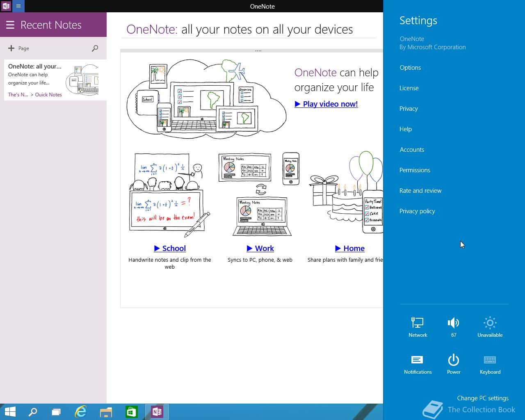The width and height of the screenshot is (525, 420).
Task: Click the OneNote taskbar button
Action: [157, 412]
